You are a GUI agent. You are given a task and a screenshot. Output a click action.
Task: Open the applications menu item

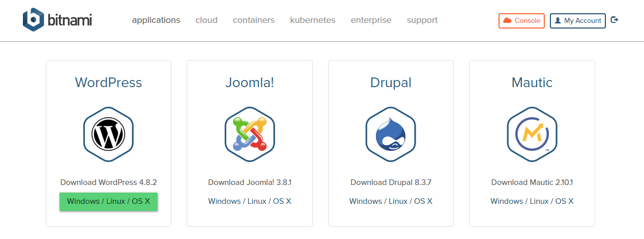tap(156, 20)
